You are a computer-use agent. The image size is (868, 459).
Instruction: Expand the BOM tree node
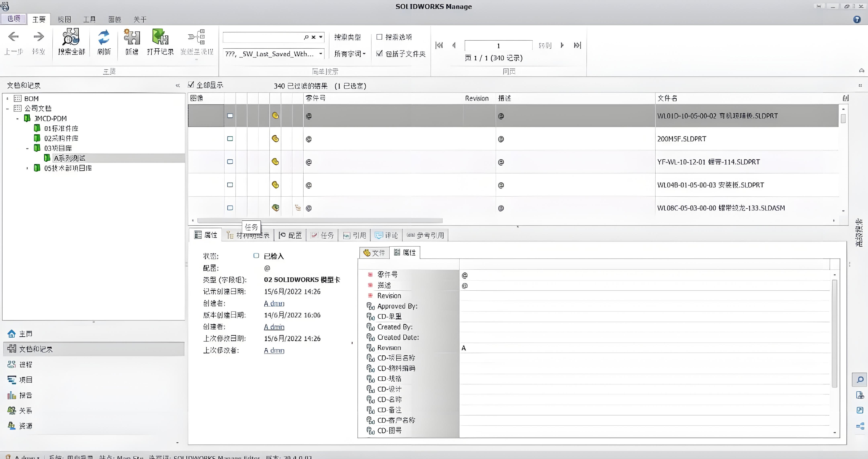coord(7,99)
